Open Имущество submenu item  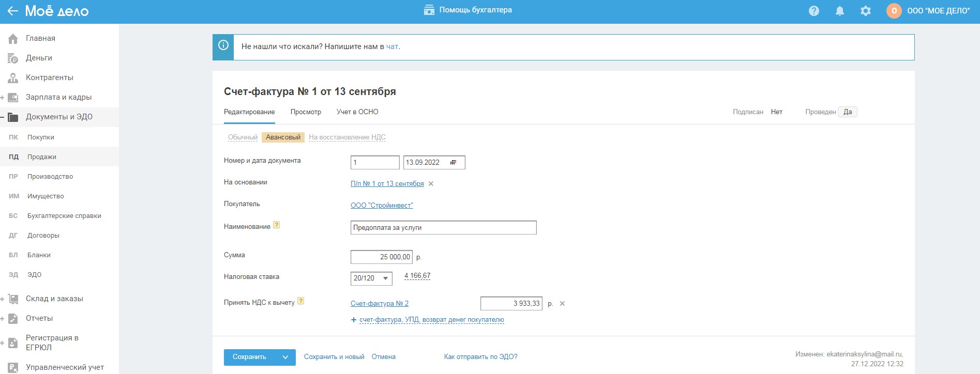(x=46, y=196)
